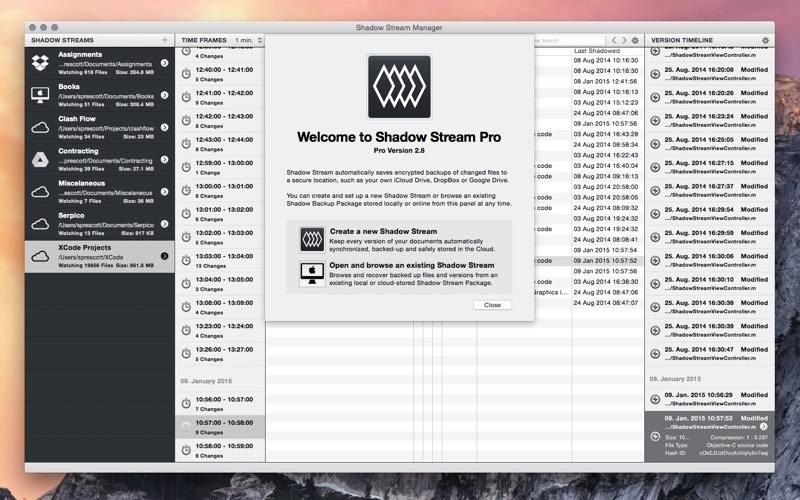Expand Clash Flow stream with its arrow
This screenshot has width=800, height=500.
coord(164,127)
